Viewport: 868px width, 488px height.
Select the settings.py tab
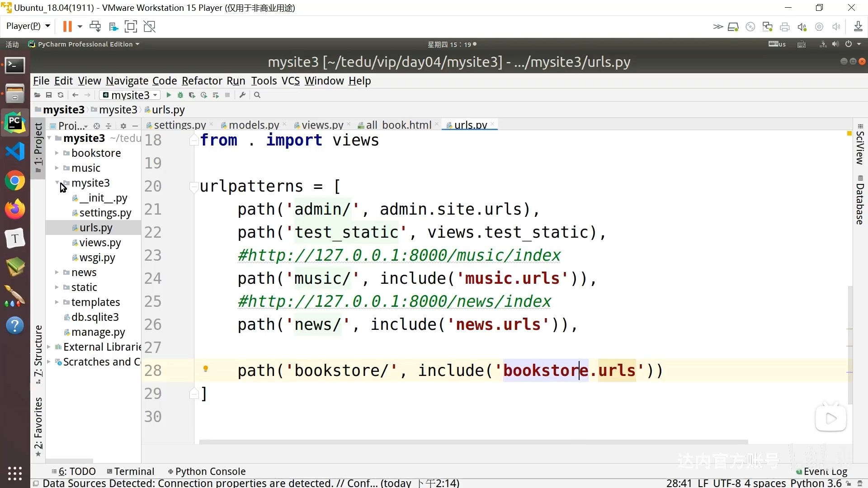pos(180,125)
